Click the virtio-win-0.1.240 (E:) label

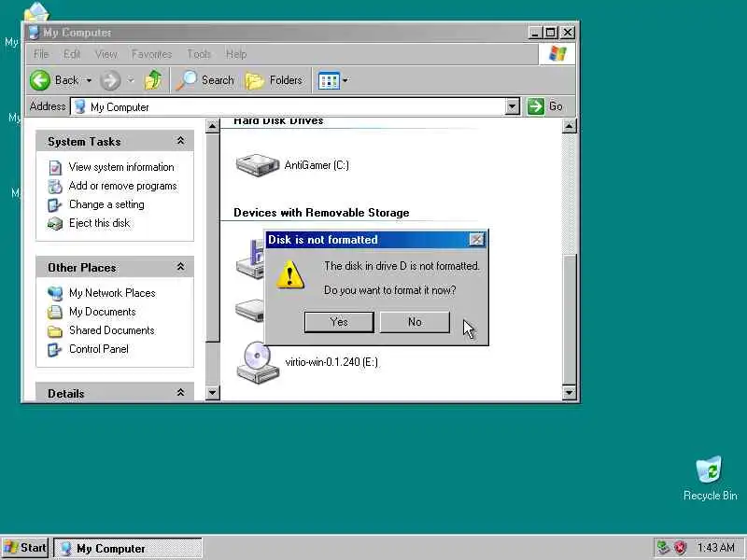click(331, 362)
